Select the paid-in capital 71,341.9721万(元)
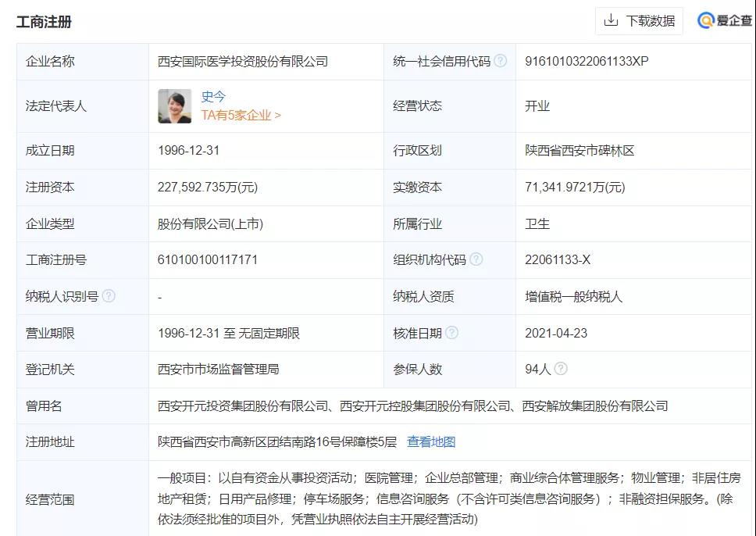756x536 pixels. click(x=575, y=188)
